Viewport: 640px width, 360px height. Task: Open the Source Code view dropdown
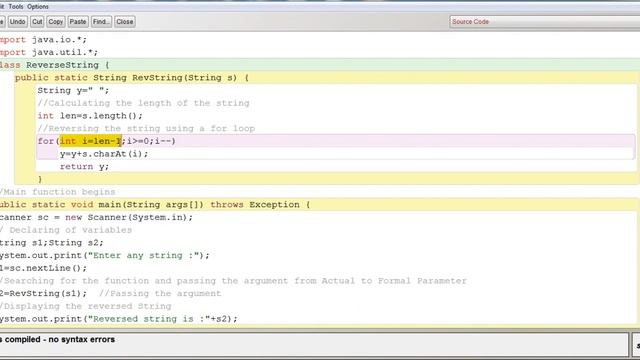coord(544,22)
